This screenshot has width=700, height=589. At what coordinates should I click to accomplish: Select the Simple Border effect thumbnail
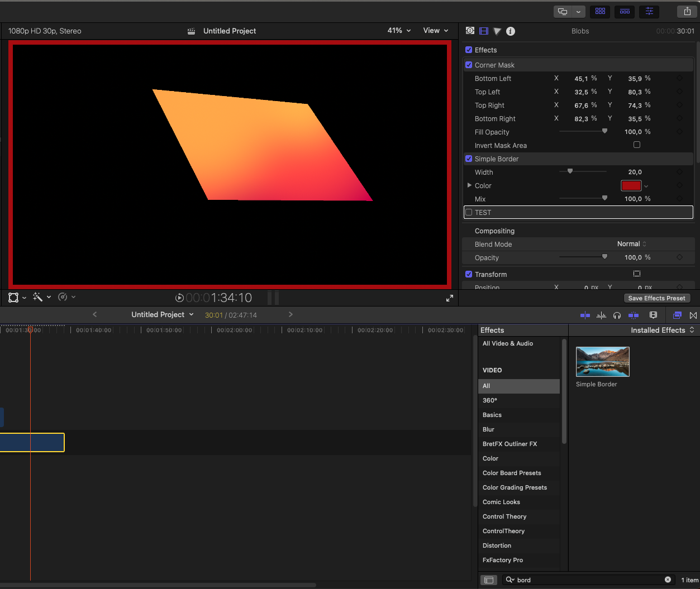602,362
